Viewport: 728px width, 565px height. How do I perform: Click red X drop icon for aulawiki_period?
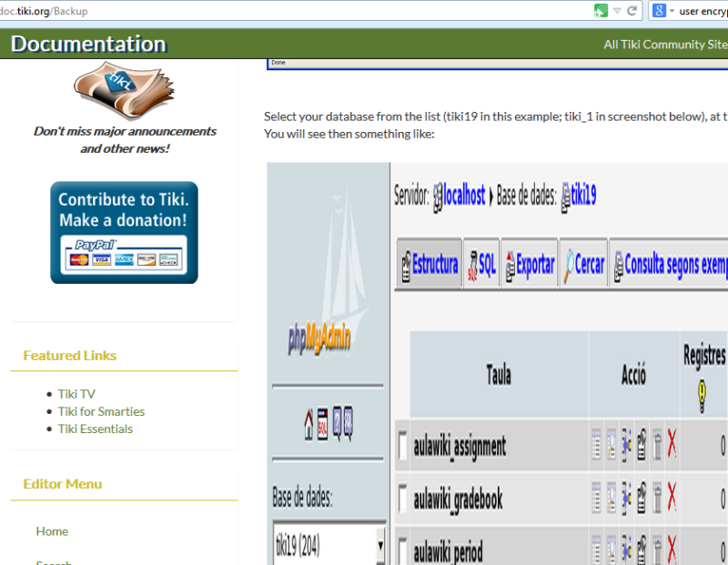672,550
